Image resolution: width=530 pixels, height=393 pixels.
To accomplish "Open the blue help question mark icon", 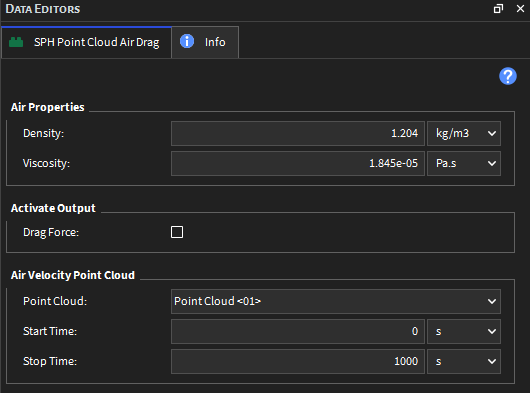I will pos(508,76).
